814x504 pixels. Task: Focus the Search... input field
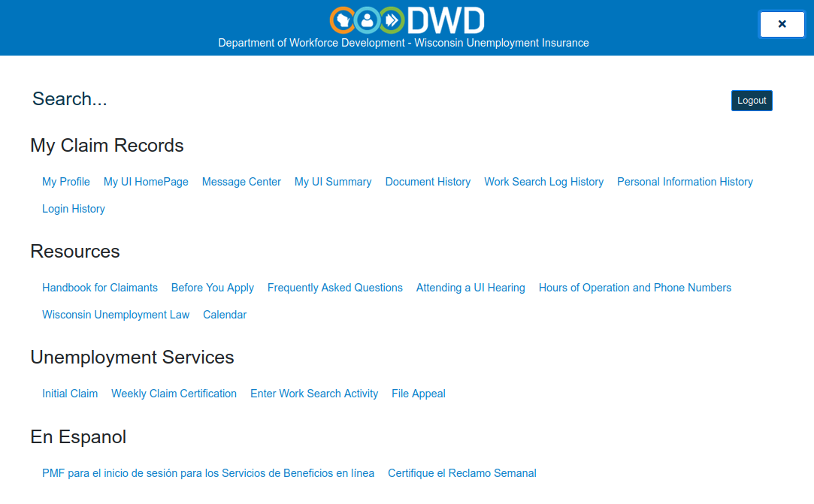point(363,98)
